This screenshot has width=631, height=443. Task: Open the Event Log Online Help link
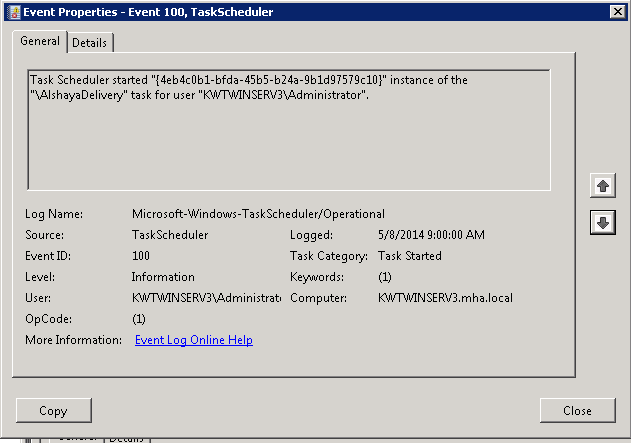(194, 340)
